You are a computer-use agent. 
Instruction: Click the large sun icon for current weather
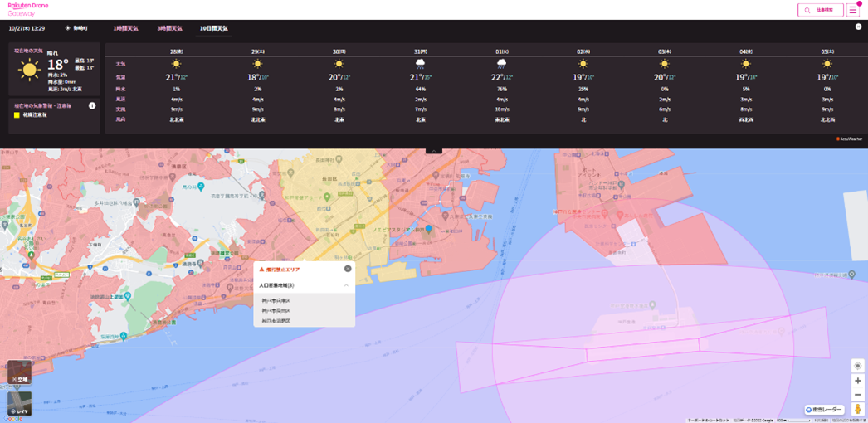30,70
